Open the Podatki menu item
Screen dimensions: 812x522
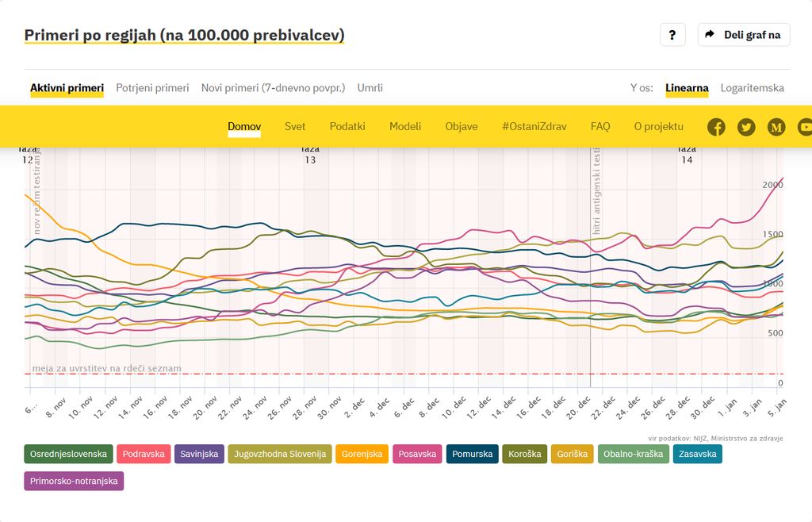coord(347,127)
